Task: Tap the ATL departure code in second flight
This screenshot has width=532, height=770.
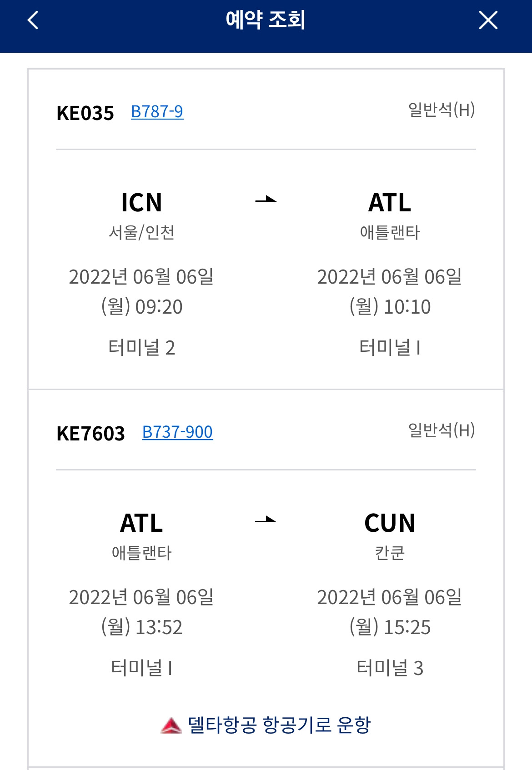Action: tap(141, 523)
